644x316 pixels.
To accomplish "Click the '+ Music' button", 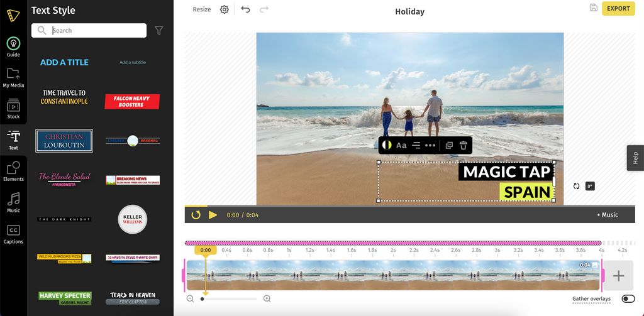I will tap(607, 215).
